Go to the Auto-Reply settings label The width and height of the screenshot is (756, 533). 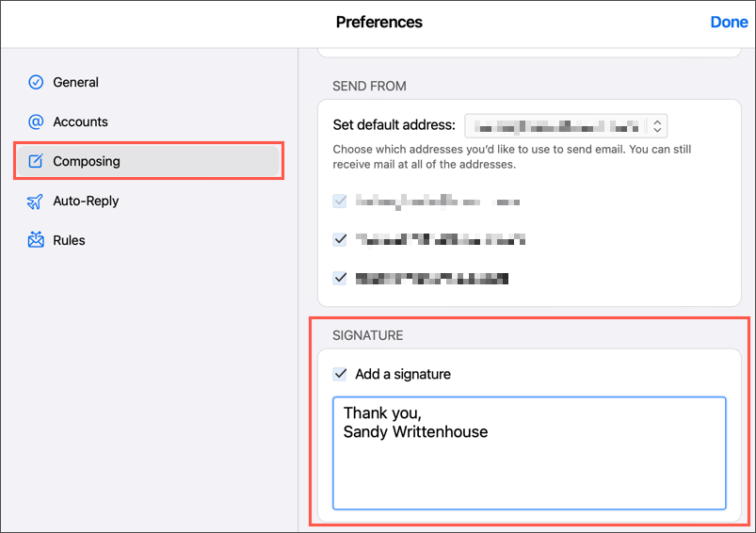click(x=86, y=201)
